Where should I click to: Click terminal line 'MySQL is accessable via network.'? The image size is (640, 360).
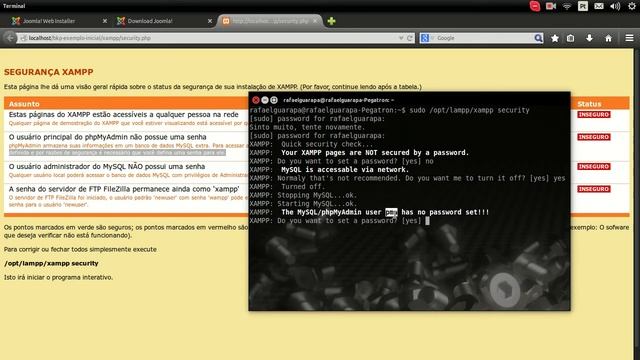click(x=345, y=170)
